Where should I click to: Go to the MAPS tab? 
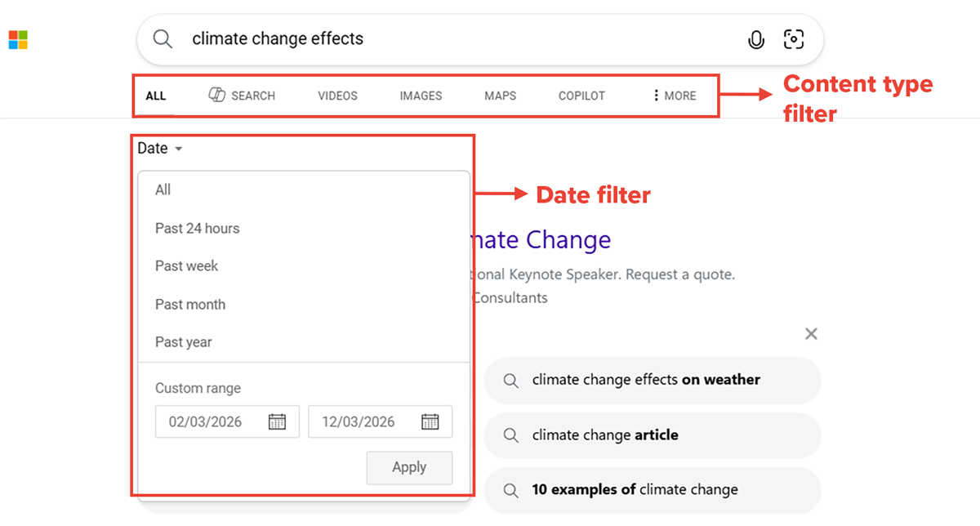point(500,96)
